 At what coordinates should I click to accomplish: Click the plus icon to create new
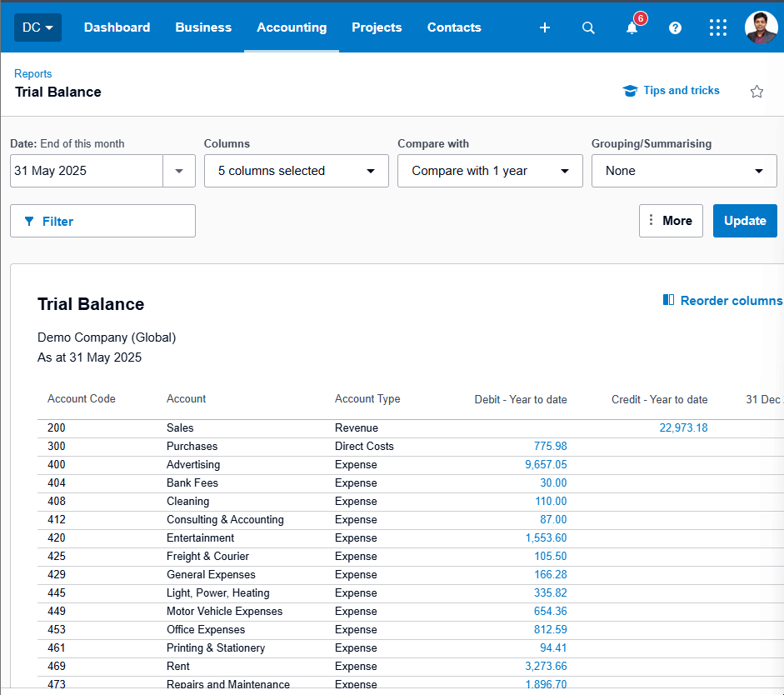545,27
